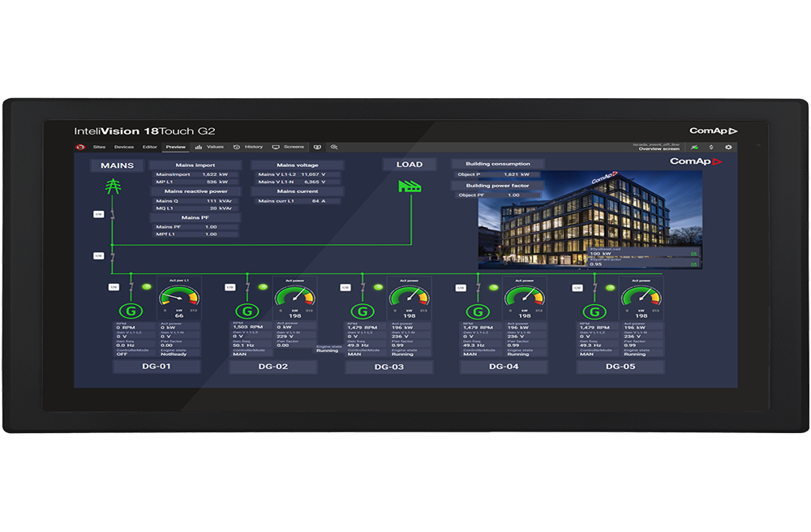The image size is (811, 532).
Task: Click the DG-02 green status indicator light
Action: (262, 287)
